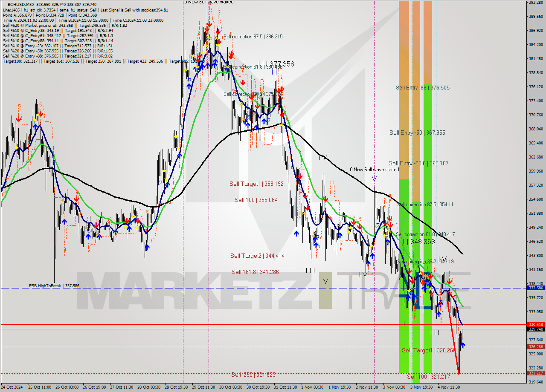Select the 'Sell correction 38.2 | 343.19' label
The image size is (546, 392).
tap(425, 262)
